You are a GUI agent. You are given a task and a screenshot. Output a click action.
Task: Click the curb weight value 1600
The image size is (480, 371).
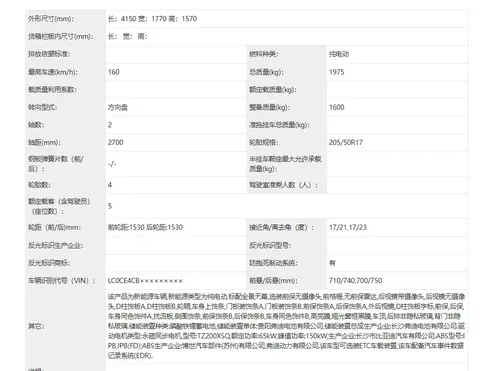(x=336, y=107)
